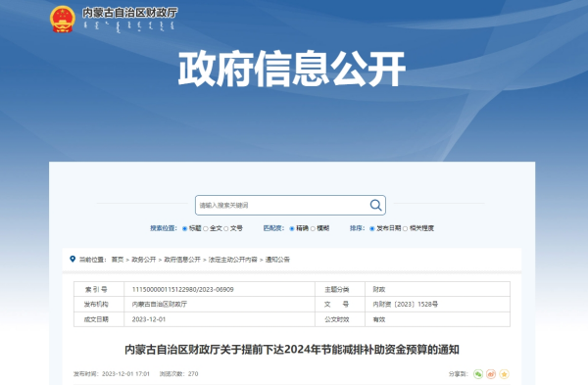Click the 公文时效 table label
588x385 pixels.
pyautogui.click(x=337, y=319)
